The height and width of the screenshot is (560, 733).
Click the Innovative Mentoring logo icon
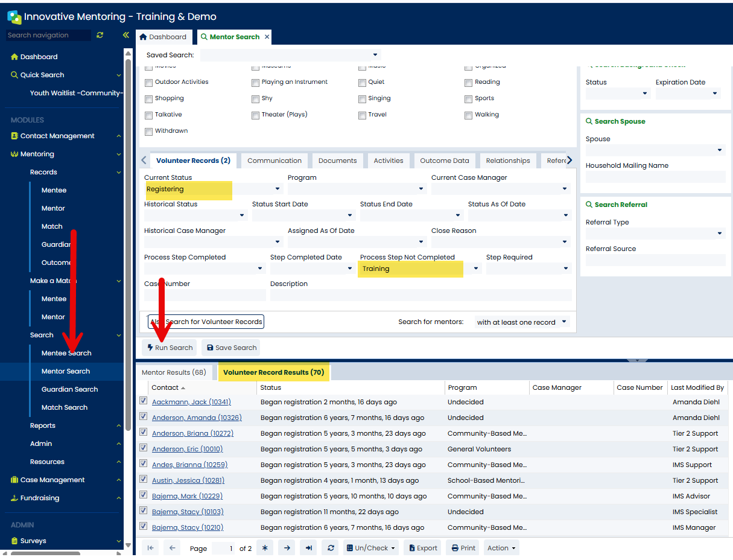coord(14,17)
